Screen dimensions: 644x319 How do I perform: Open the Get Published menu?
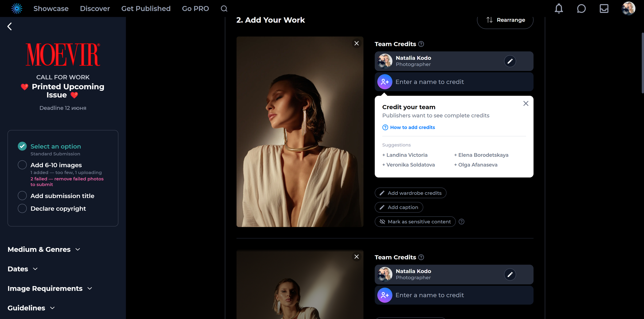(x=146, y=9)
